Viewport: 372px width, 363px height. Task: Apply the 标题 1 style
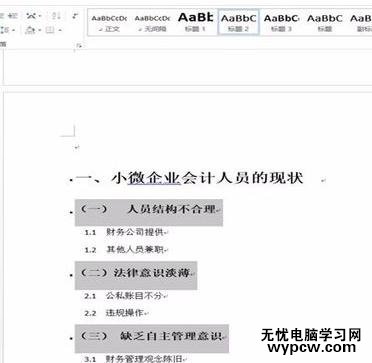click(x=195, y=22)
